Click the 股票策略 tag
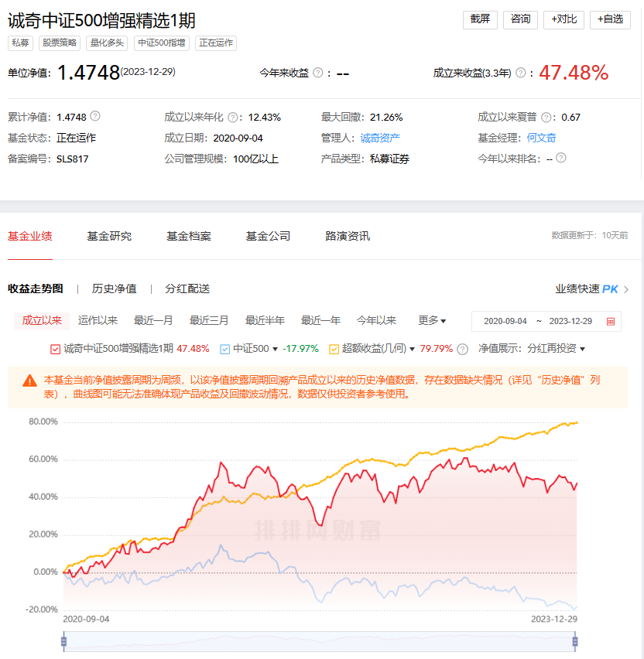Image resolution: width=644 pixels, height=659 pixels. pos(60,43)
